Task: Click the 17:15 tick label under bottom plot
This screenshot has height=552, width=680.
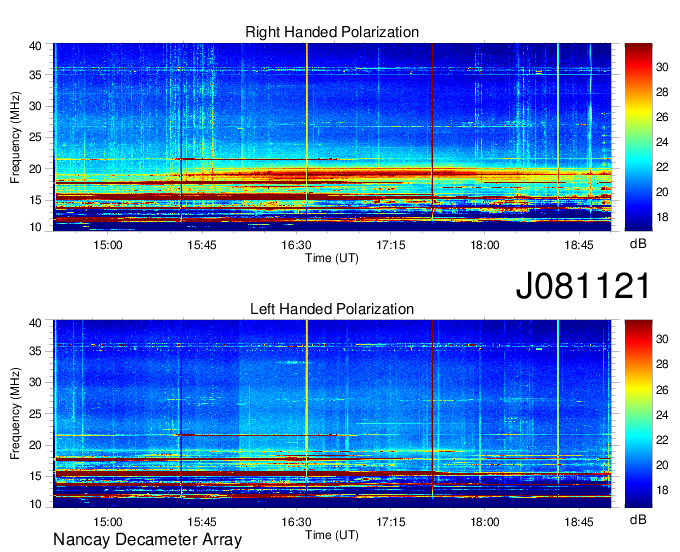Action: coord(391,522)
